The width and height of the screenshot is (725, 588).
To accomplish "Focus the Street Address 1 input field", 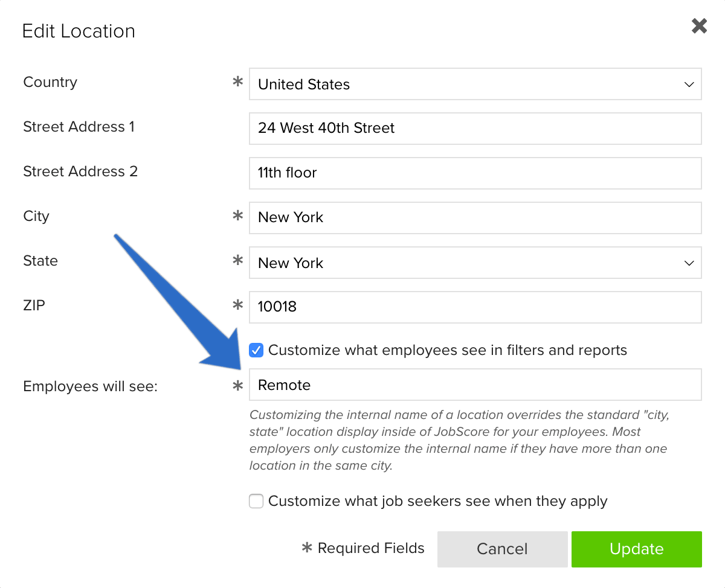I will pos(475,128).
